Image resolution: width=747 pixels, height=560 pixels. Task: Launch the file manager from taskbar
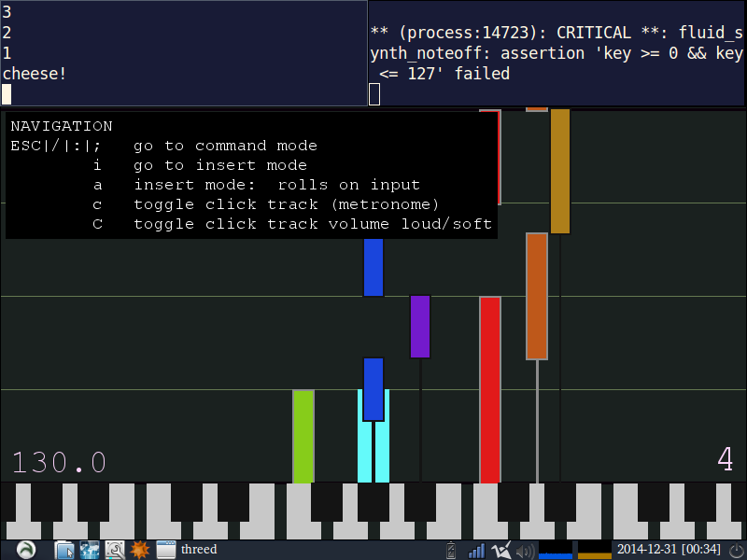tap(64, 550)
